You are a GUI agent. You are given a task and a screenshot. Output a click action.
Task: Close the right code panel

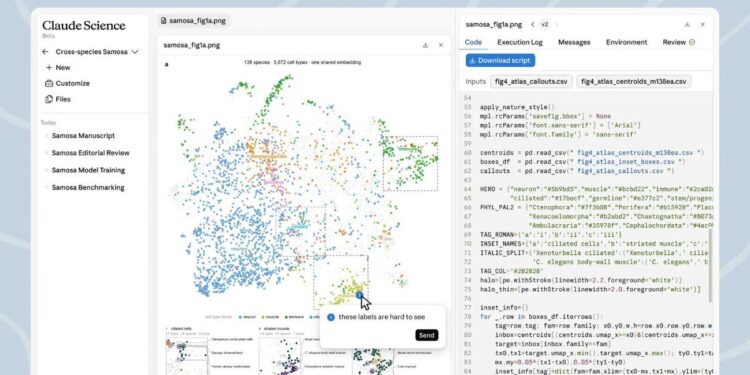click(x=703, y=24)
